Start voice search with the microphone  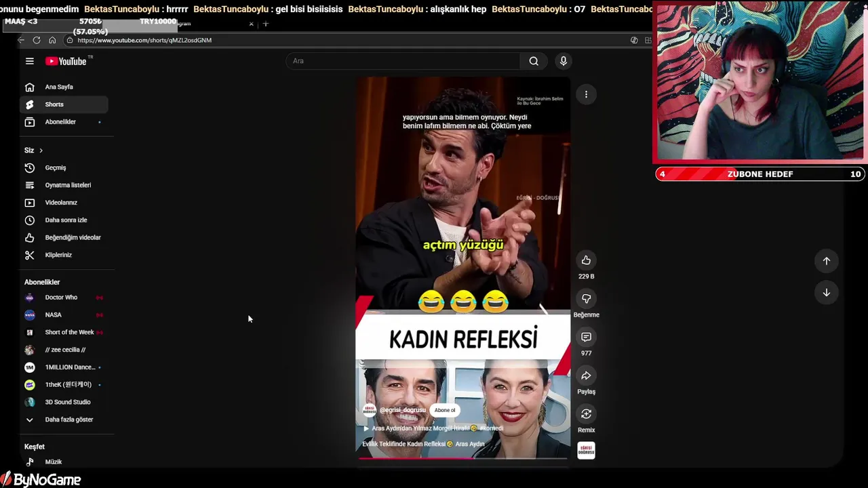[x=563, y=61]
